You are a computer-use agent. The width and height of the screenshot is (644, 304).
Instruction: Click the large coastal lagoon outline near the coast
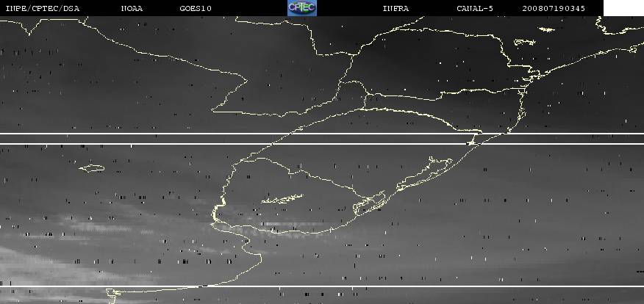point(371,202)
